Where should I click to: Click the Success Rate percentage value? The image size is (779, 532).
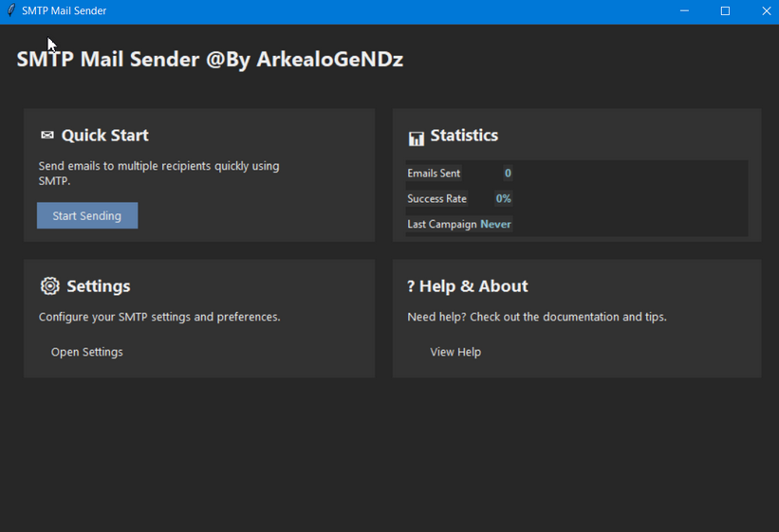[503, 199]
